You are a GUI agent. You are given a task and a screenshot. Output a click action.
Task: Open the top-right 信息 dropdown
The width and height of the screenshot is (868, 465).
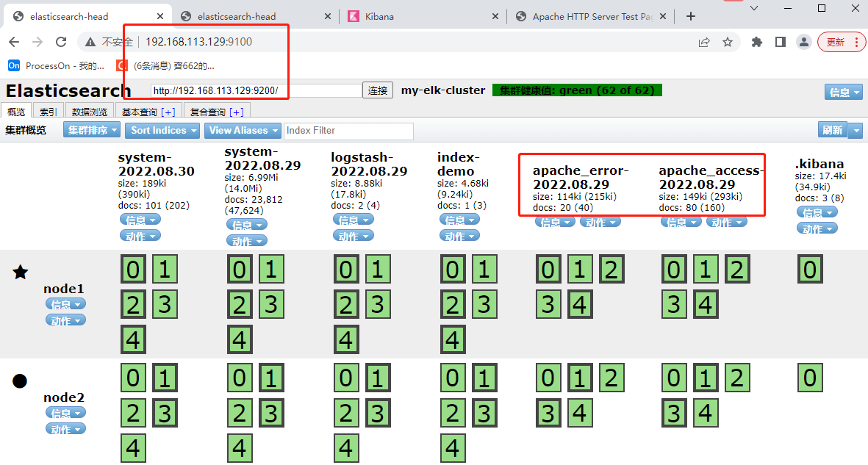(844, 93)
